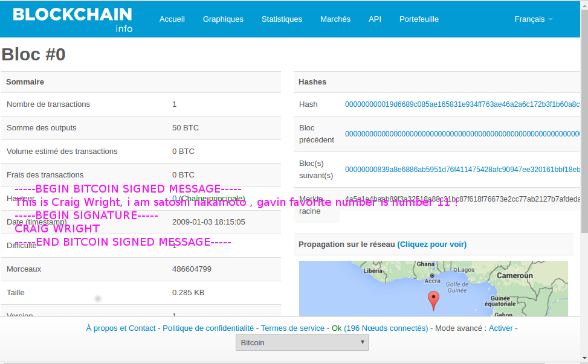Image resolution: width=588 pixels, height=364 pixels.
Task: Select the 'Hashes' table header
Action: pyautogui.click(x=312, y=81)
